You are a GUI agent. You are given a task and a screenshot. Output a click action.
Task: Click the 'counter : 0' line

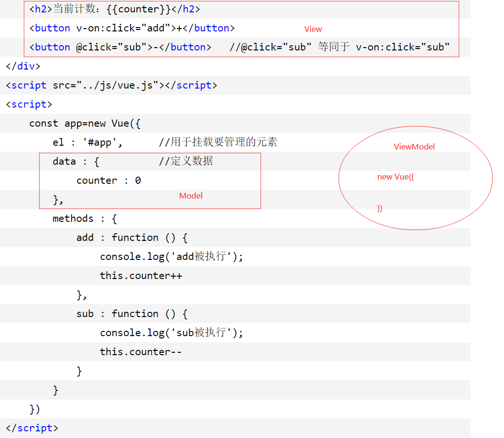tap(109, 180)
